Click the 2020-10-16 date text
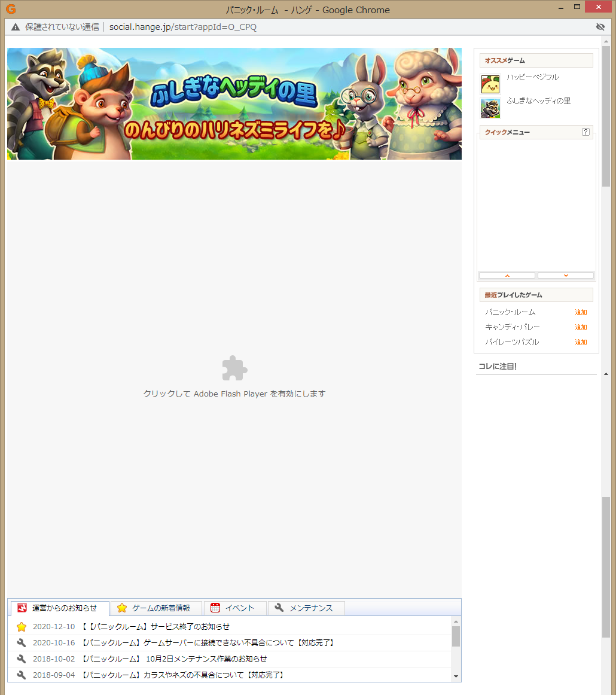Screen dimensions: 616x695 pos(54,643)
